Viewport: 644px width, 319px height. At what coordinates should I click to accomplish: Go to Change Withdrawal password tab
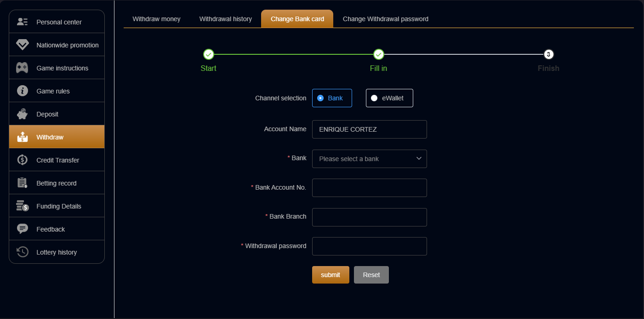(x=385, y=19)
